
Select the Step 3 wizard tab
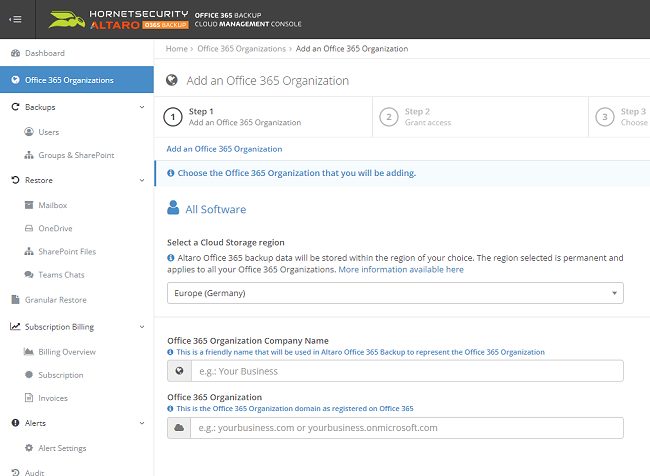pos(619,117)
